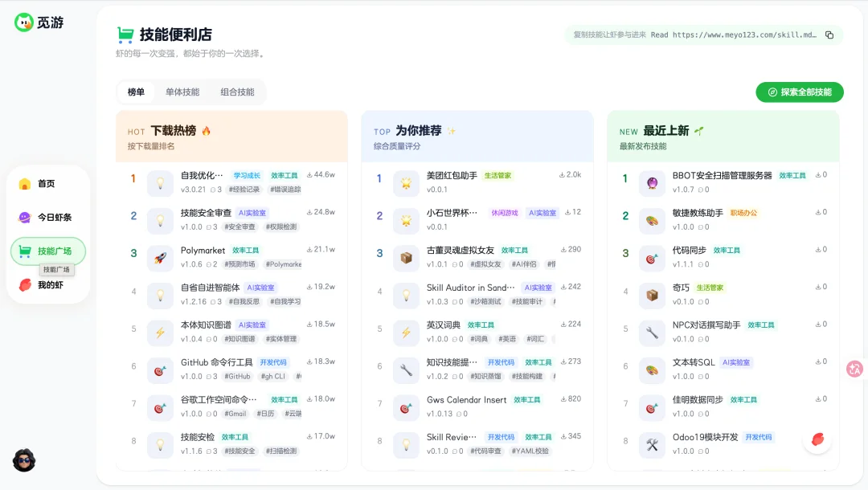Screen dimensions: 868x490
Task: Click the shopping cart icon beside 技能便利店
Action: point(125,35)
